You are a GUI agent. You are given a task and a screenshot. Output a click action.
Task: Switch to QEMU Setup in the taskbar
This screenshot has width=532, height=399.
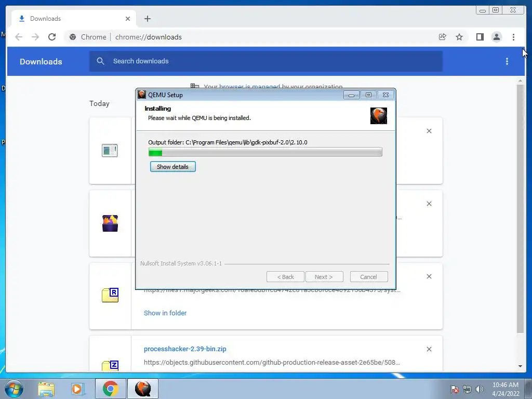click(142, 389)
